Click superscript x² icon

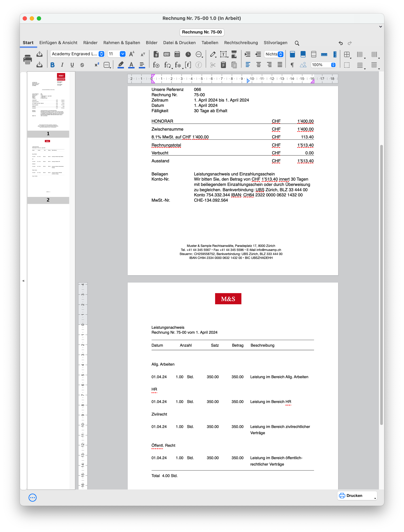97,65
